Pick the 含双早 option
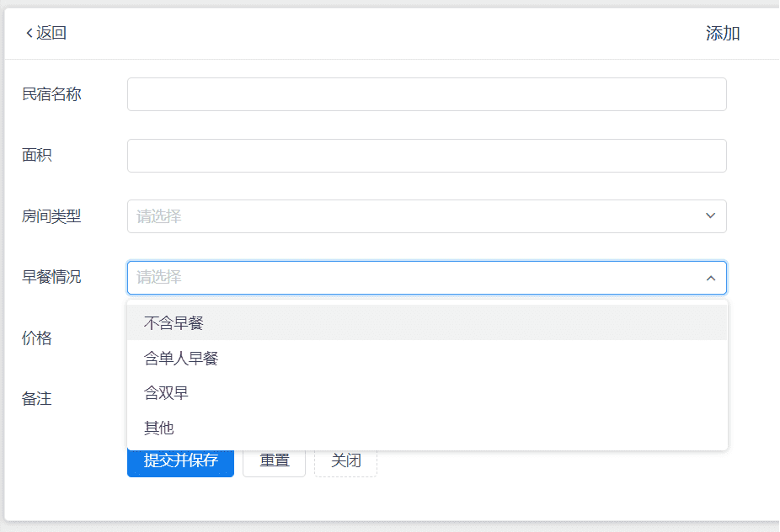Screen dimensions: 780x532 pyautogui.click(x=166, y=393)
